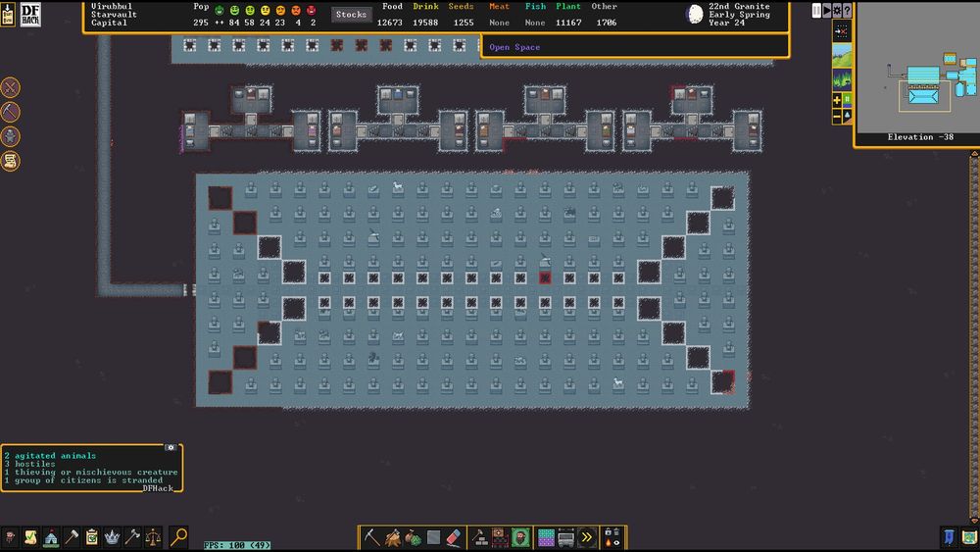980x552 pixels.
Task: Open the stockpiles menu icon
Action: (500, 537)
